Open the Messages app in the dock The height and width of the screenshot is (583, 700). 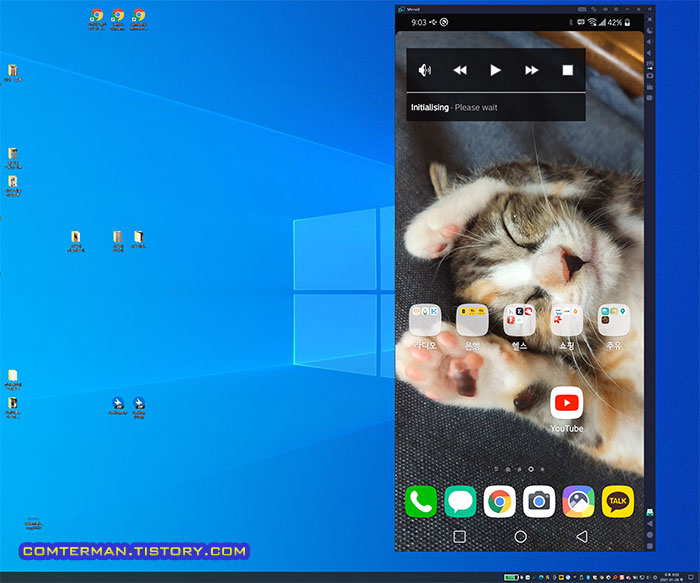460,501
